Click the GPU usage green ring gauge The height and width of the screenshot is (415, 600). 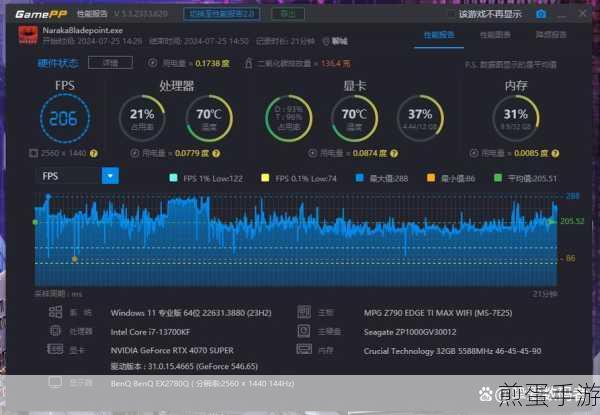[x=289, y=118]
